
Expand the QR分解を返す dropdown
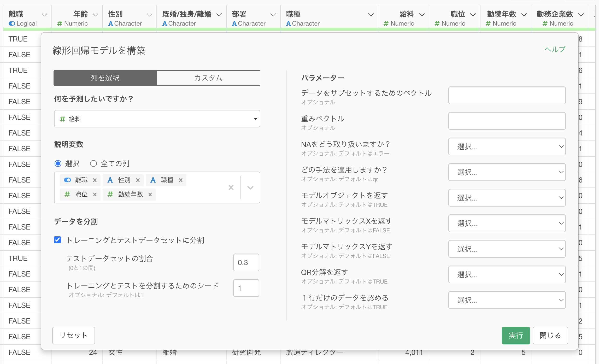[507, 274]
